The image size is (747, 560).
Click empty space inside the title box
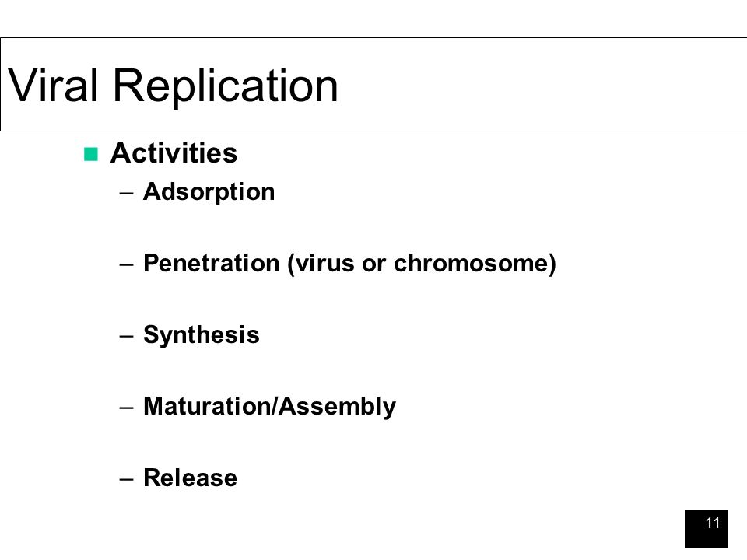538,85
